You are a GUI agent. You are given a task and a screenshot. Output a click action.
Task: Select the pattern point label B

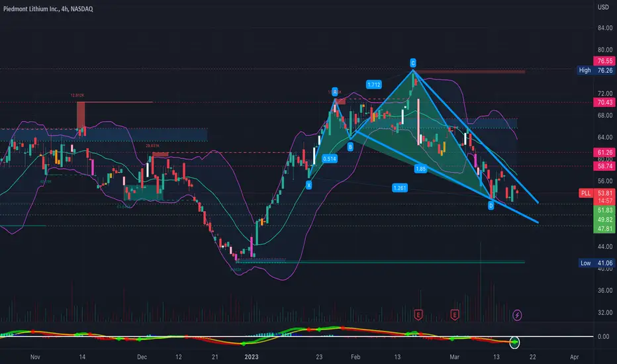[350, 147]
